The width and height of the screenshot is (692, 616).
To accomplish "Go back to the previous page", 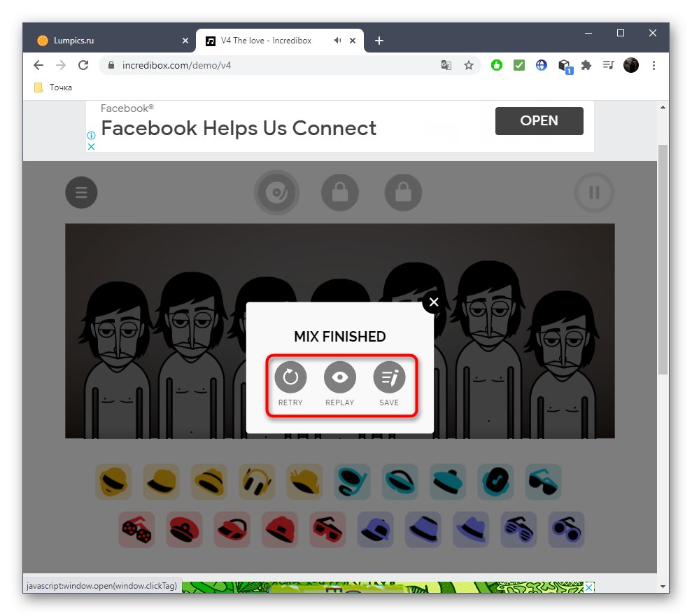I will click(38, 65).
